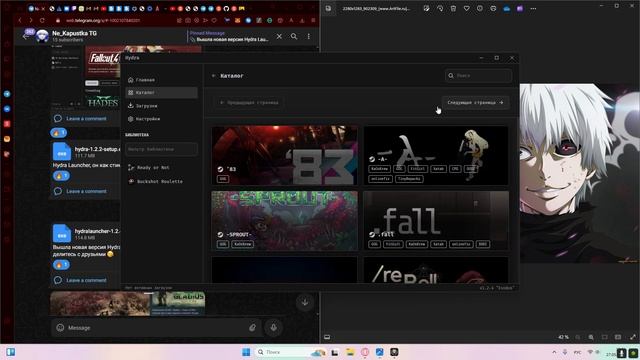Open Telegram chat three-dot menu
Image resolution: width=640 pixels, height=360 pixels.
[309, 36]
